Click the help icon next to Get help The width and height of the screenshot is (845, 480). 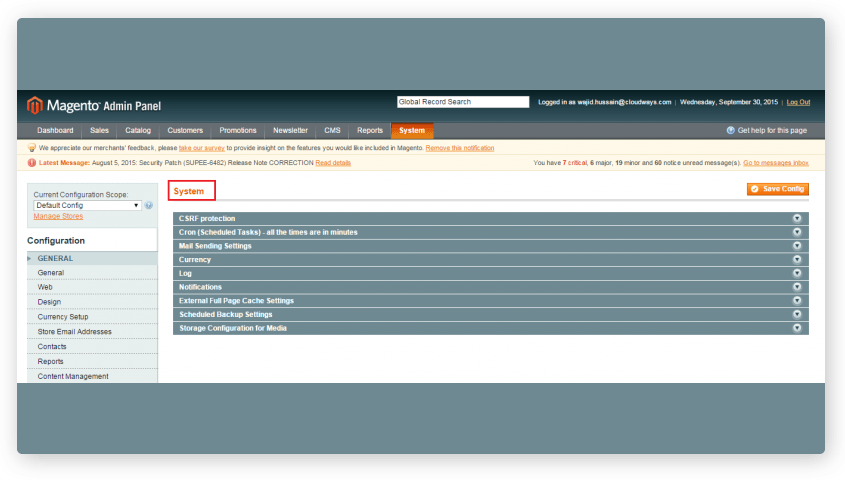(730, 130)
